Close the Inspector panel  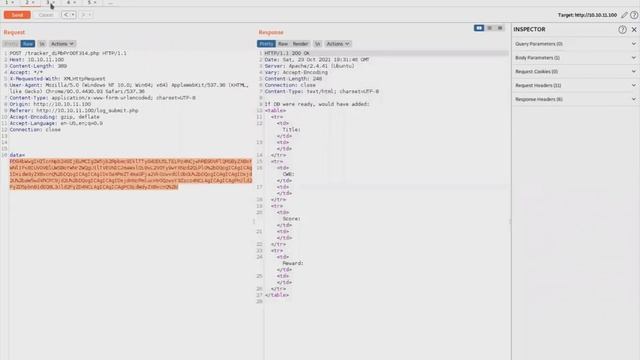point(634,29)
